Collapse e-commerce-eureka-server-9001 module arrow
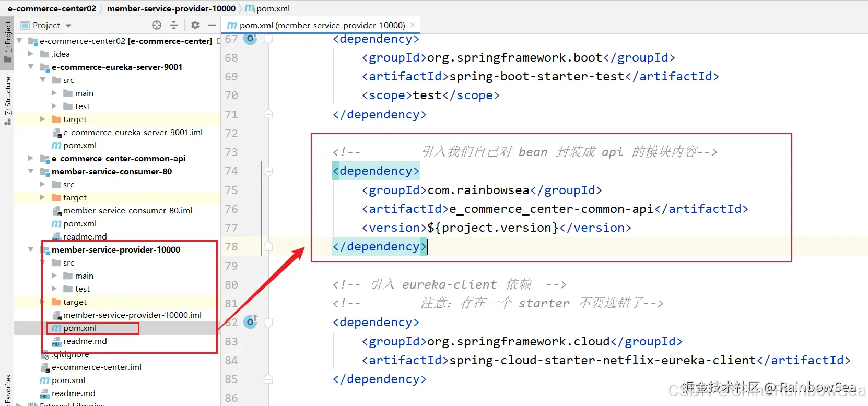Image resolution: width=868 pixels, height=406 pixels. pyautogui.click(x=31, y=67)
